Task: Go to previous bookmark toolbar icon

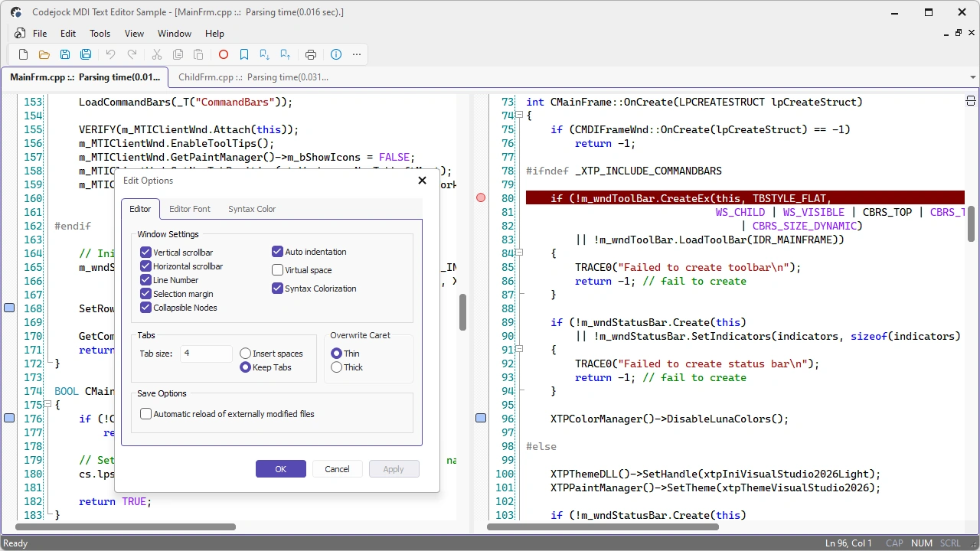Action: point(286,54)
